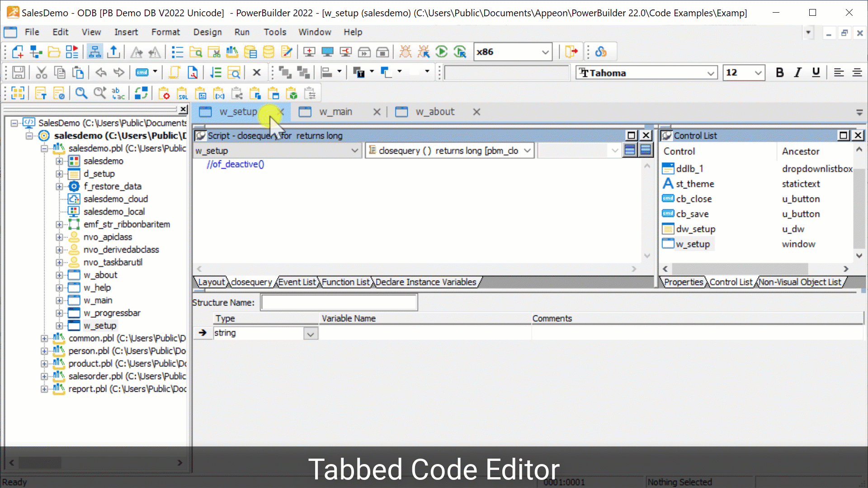
Task: Click the Find magnifier icon
Action: (x=81, y=94)
